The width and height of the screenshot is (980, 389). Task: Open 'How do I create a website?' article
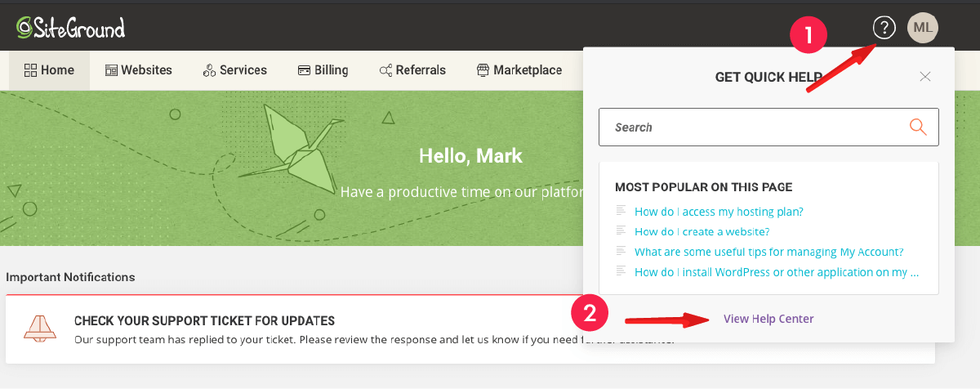point(702,232)
